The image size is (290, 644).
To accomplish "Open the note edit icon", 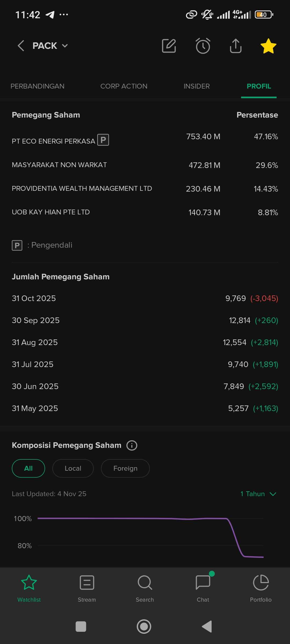I will tap(169, 46).
